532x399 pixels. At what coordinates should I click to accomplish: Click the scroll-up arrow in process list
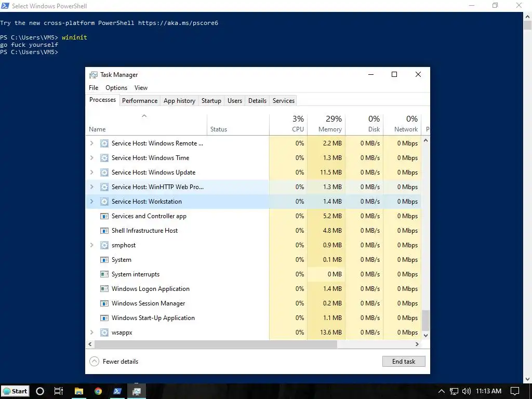pos(425,140)
